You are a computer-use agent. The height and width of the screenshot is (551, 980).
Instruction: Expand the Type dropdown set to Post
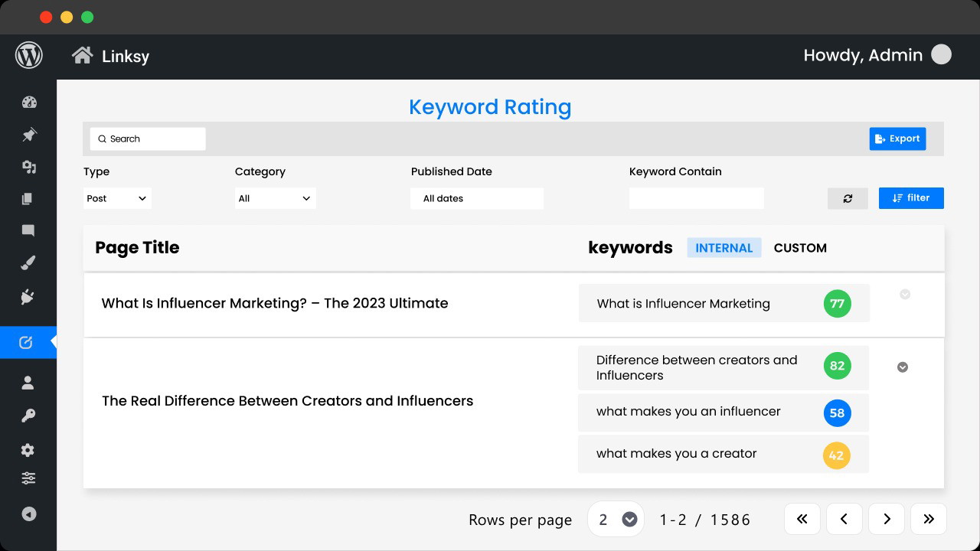pyautogui.click(x=117, y=198)
